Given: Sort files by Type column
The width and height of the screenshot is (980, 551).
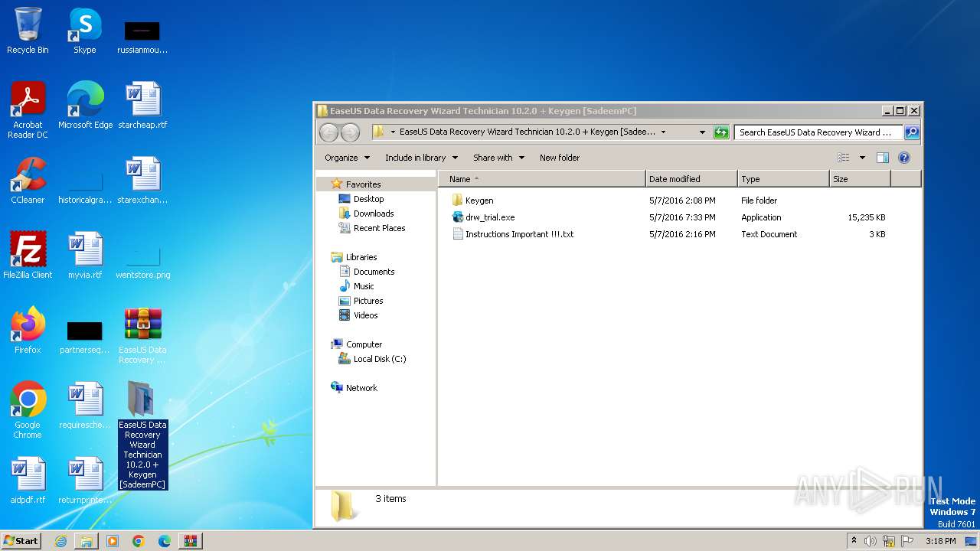Looking at the screenshot, I should [x=783, y=179].
